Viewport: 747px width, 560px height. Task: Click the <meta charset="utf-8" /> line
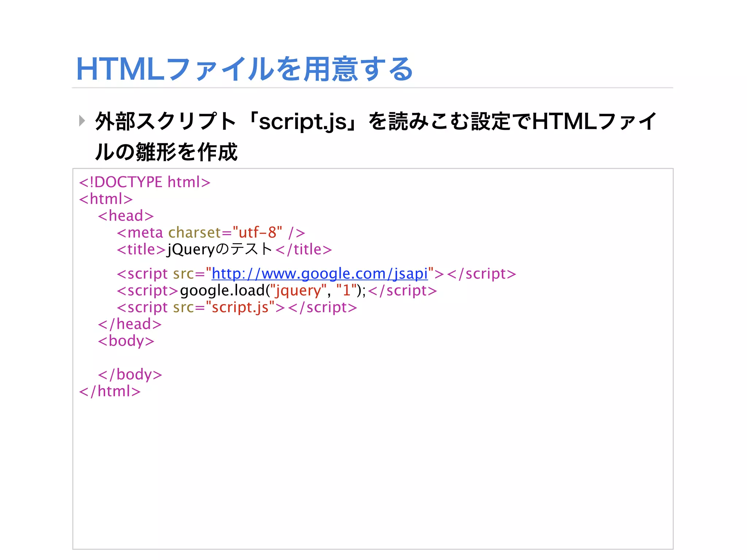211,233
